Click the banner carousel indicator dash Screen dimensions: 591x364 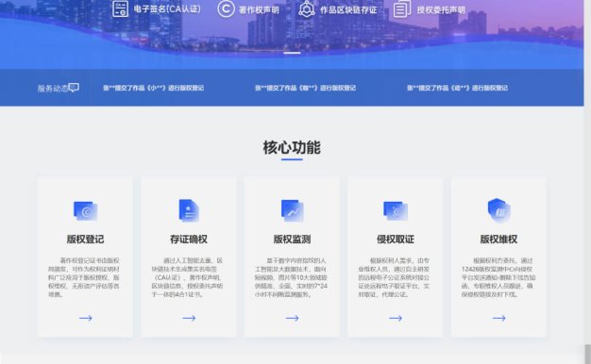[292, 53]
